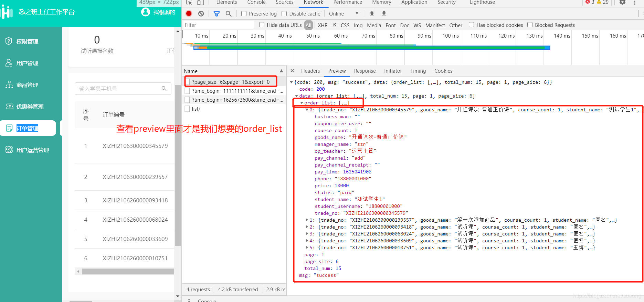Click the user avatar icon in header
644x302 pixels.
click(x=146, y=12)
